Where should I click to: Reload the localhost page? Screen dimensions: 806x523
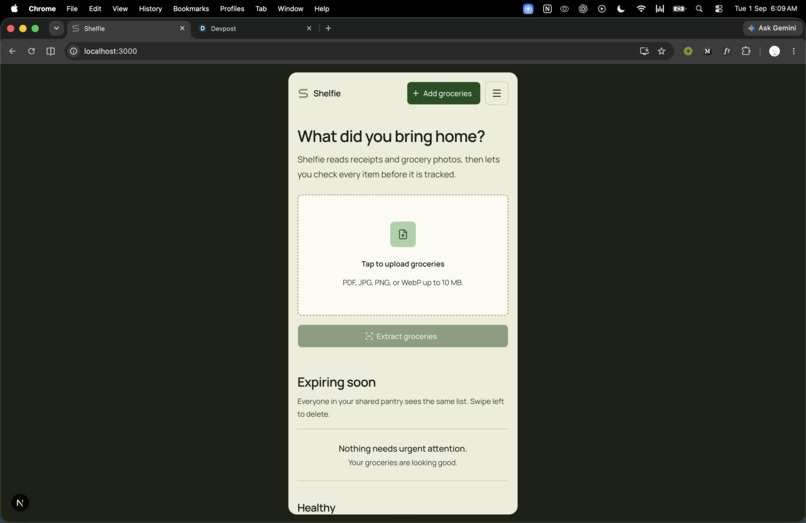click(x=31, y=51)
